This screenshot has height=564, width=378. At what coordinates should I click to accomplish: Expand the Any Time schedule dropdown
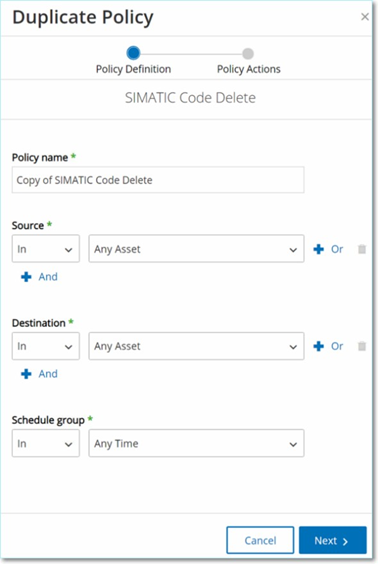(196, 443)
